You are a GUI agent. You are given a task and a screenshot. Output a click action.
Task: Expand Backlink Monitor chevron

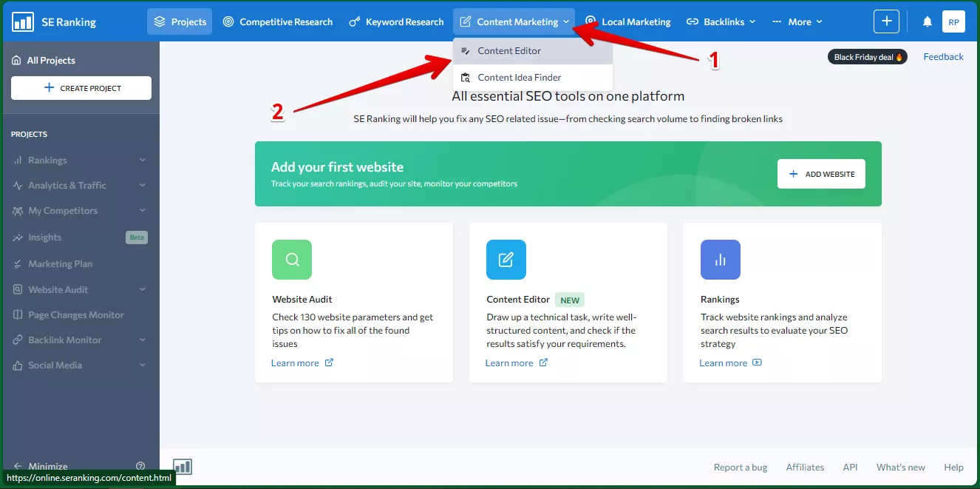coord(143,340)
